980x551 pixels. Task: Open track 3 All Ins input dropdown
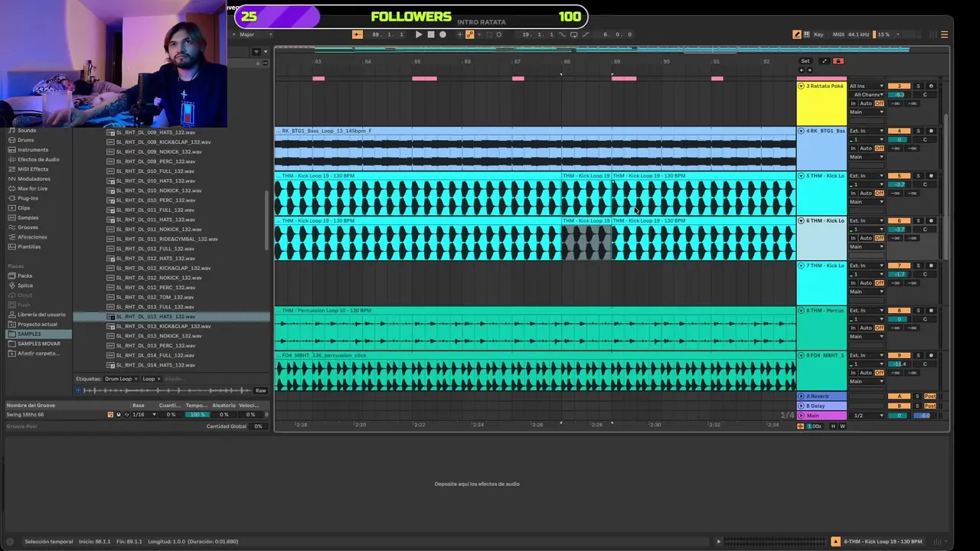(x=867, y=86)
